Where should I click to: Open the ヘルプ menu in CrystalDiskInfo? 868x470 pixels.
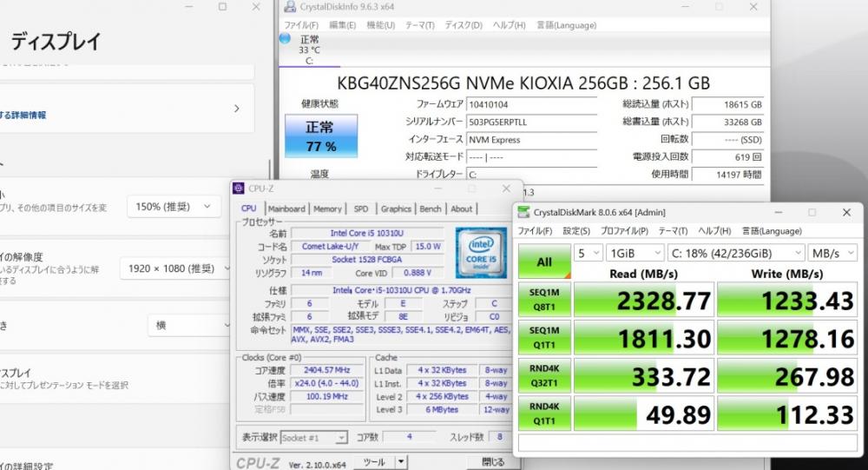coord(510,25)
